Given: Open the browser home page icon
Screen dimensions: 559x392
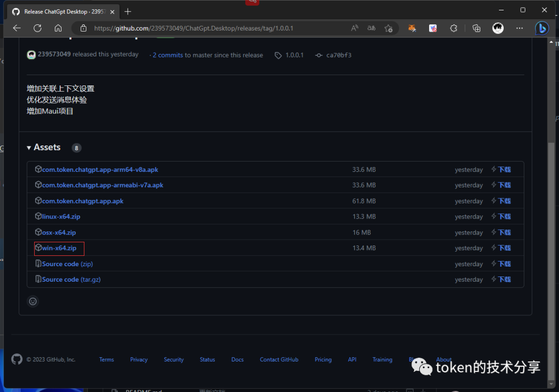Looking at the screenshot, I should 58,28.
